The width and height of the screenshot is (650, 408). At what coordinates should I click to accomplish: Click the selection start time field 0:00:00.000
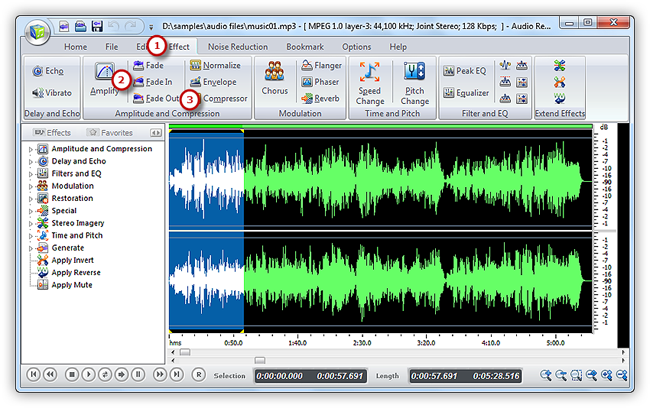pos(279,376)
